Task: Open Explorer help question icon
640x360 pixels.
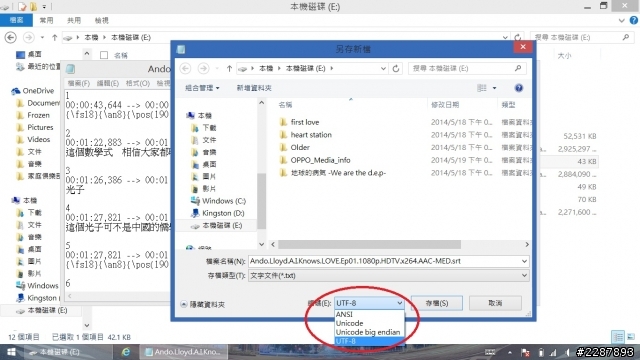Action: [633, 20]
